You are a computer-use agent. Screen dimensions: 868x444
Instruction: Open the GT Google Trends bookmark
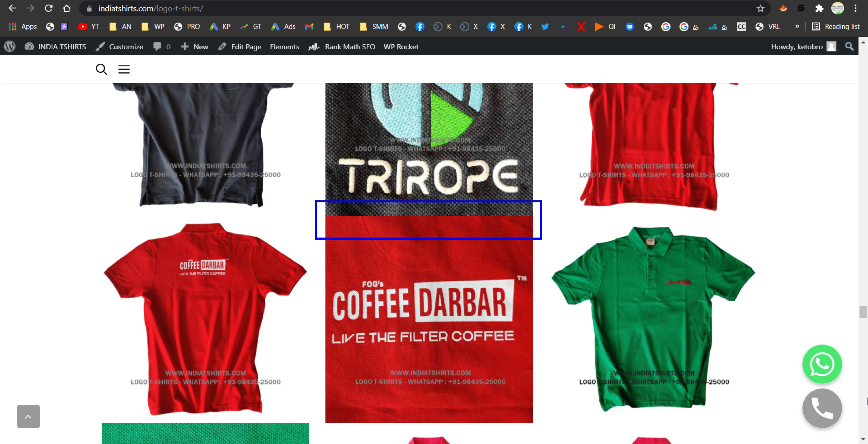tap(251, 27)
